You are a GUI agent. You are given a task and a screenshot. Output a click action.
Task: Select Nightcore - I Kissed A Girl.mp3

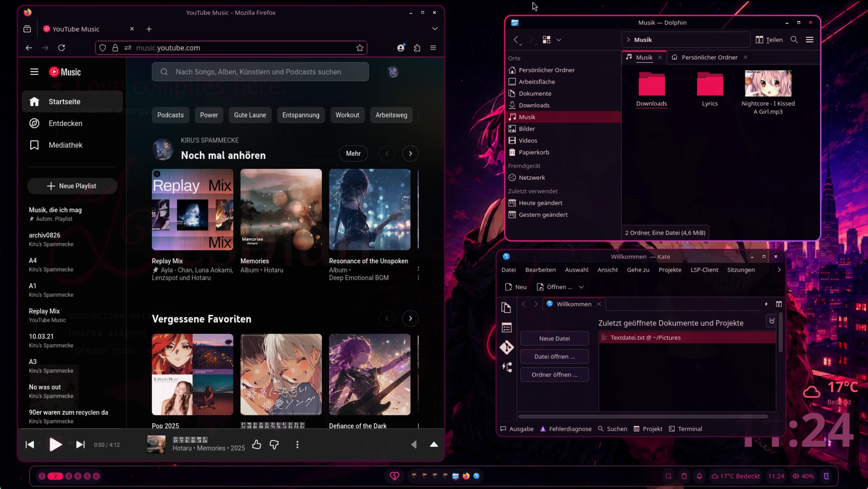768,92
